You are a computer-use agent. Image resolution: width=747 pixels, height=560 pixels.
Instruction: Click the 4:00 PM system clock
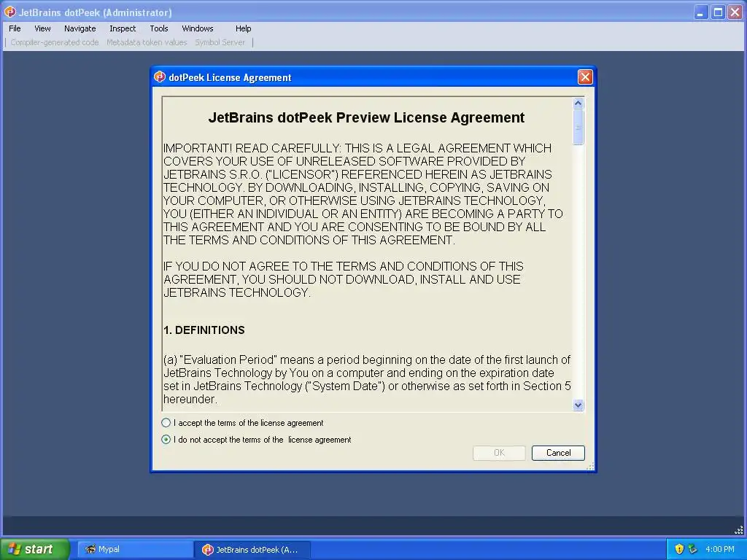click(x=719, y=549)
